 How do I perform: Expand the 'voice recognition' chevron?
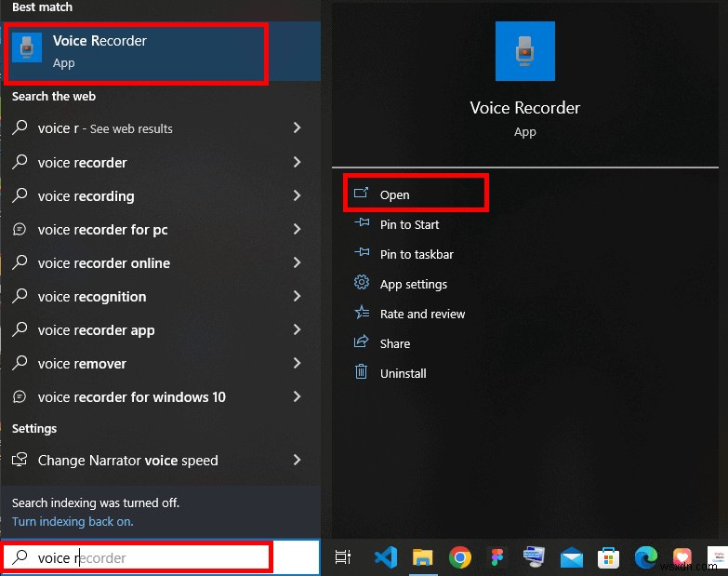pos(298,296)
